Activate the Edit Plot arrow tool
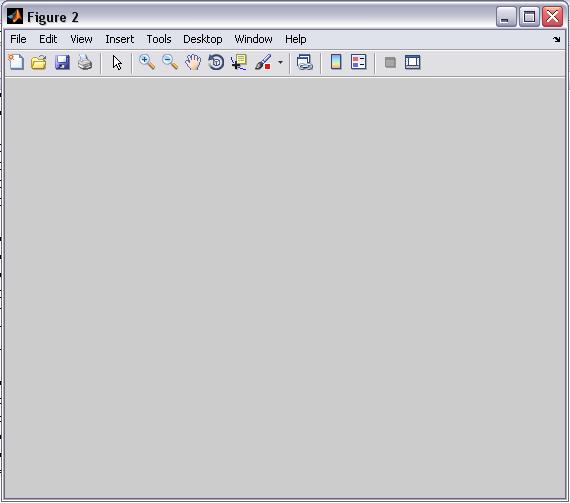The image size is (570, 503). coord(117,63)
